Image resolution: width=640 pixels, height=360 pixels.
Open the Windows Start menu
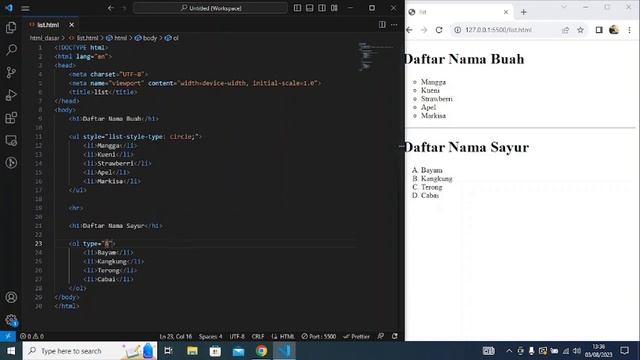point(11,351)
